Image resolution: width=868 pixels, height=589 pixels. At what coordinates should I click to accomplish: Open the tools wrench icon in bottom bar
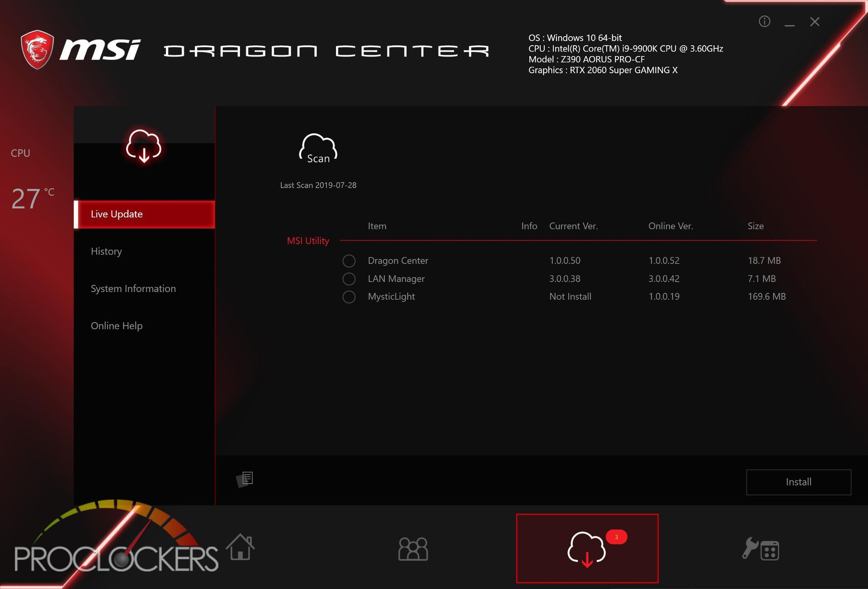click(761, 549)
